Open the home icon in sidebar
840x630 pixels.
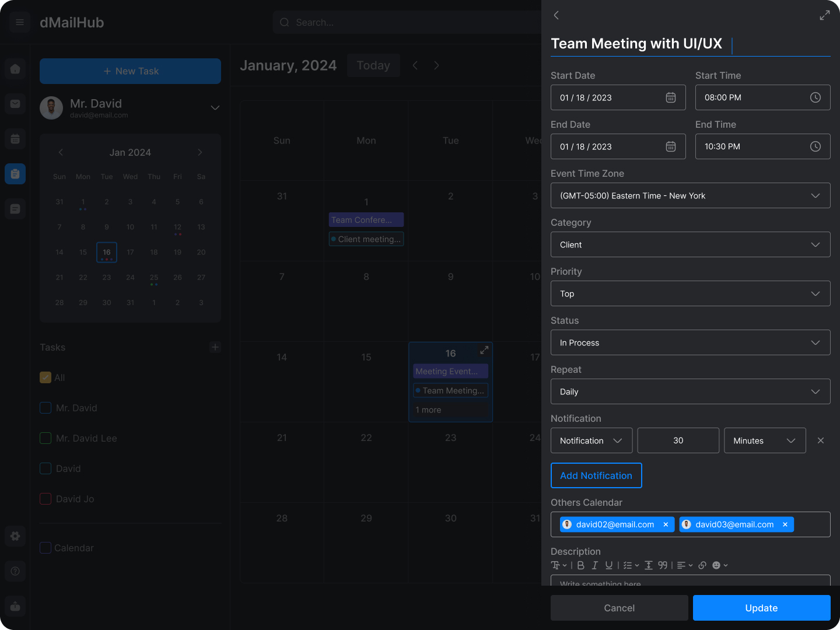point(15,69)
